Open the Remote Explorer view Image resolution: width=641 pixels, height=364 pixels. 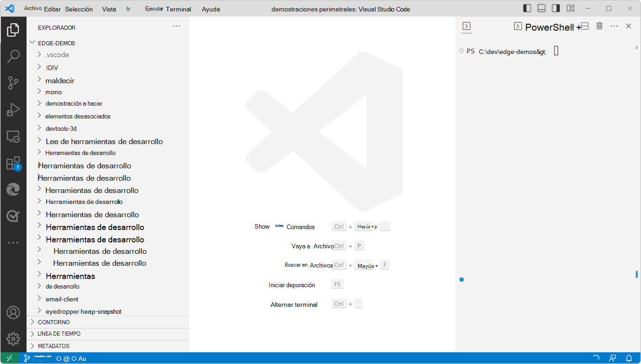pyautogui.click(x=13, y=136)
